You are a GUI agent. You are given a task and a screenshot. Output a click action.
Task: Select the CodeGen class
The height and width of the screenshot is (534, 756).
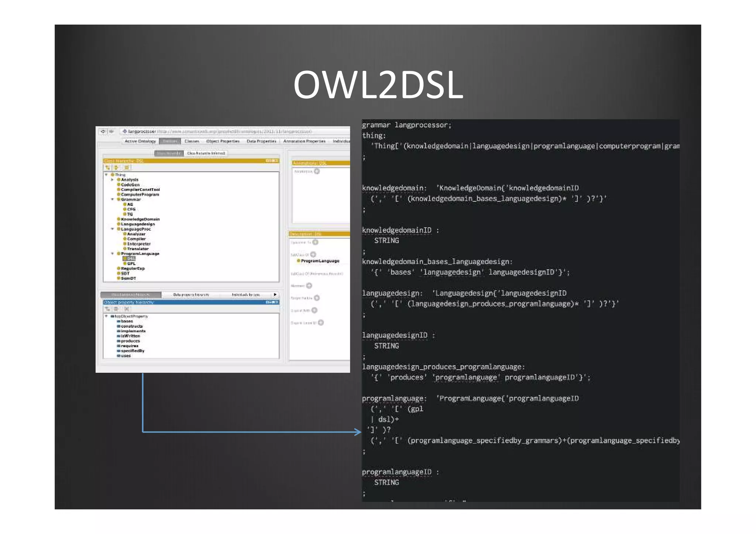(x=128, y=185)
